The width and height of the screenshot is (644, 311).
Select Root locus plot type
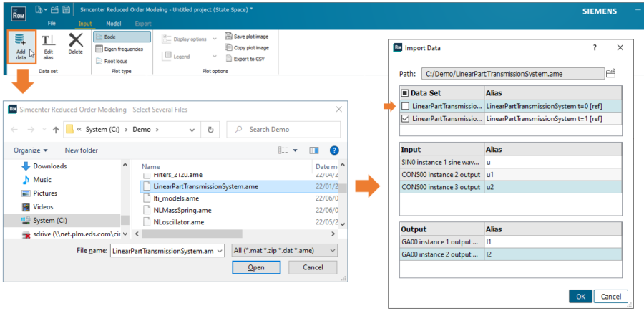click(x=112, y=61)
